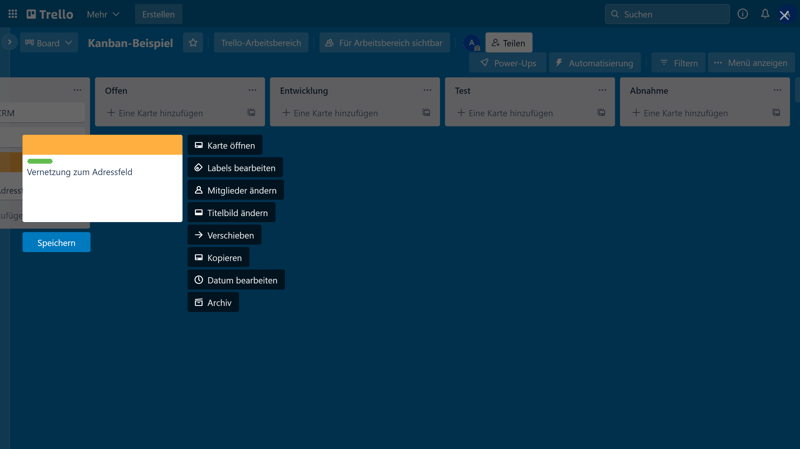Select 'Archiv' to archive the card
This screenshot has width=800, height=449.
213,302
